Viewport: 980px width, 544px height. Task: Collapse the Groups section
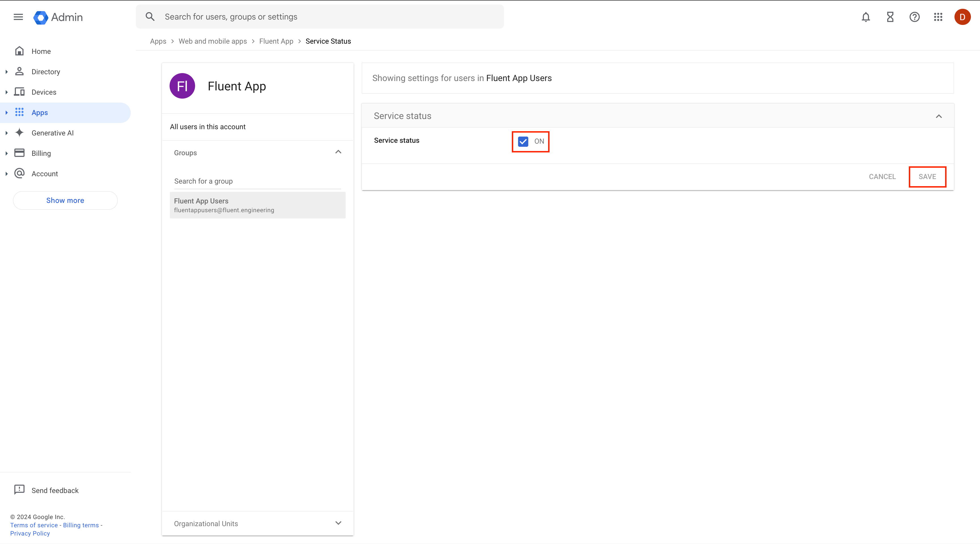click(x=338, y=152)
